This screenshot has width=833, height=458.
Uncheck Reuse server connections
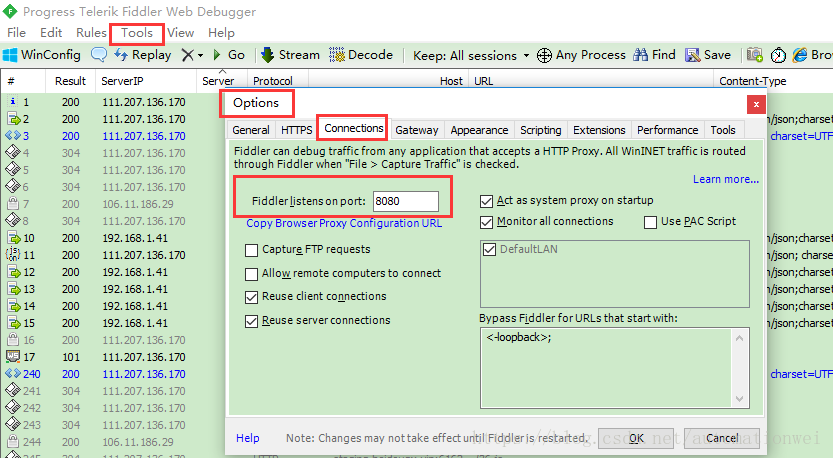251,321
